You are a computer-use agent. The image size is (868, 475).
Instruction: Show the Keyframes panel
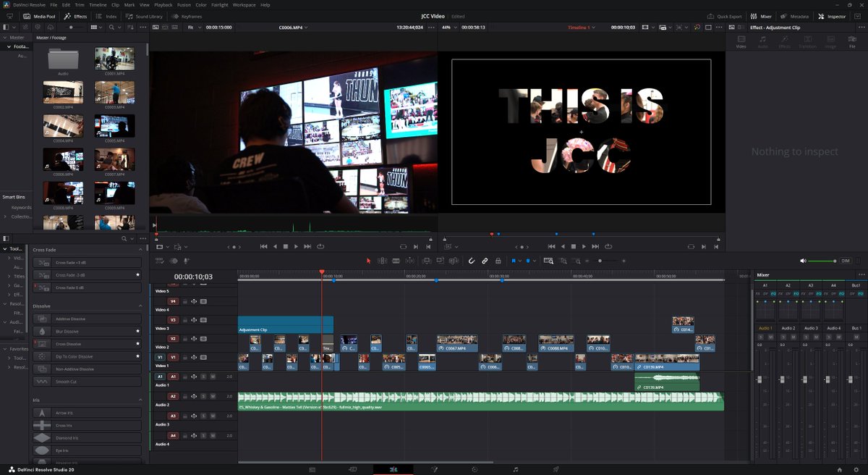click(x=187, y=16)
